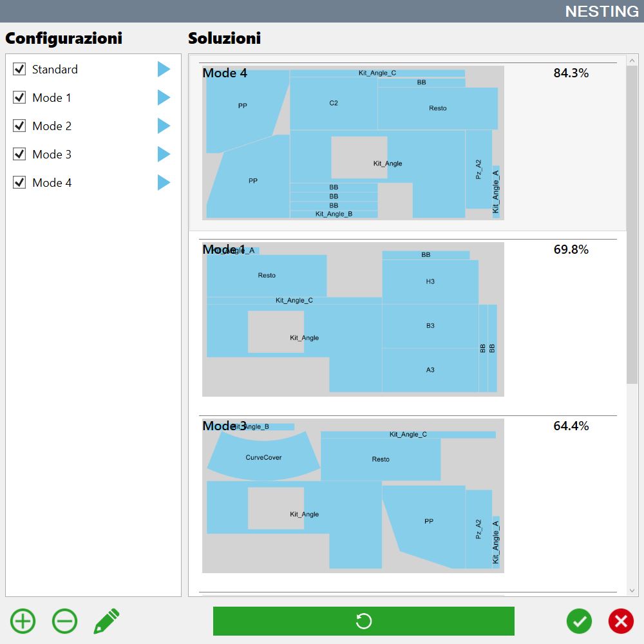Select the Mode 4 configuration label

52,182
